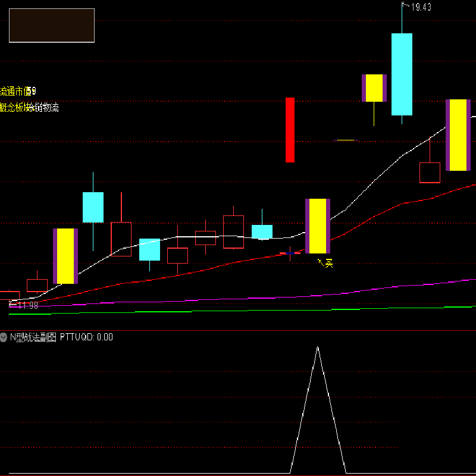Image resolution: width=476 pixels, height=476 pixels.
Task: Select the hollow red candle right of first cyan candle
Action: click(121, 239)
